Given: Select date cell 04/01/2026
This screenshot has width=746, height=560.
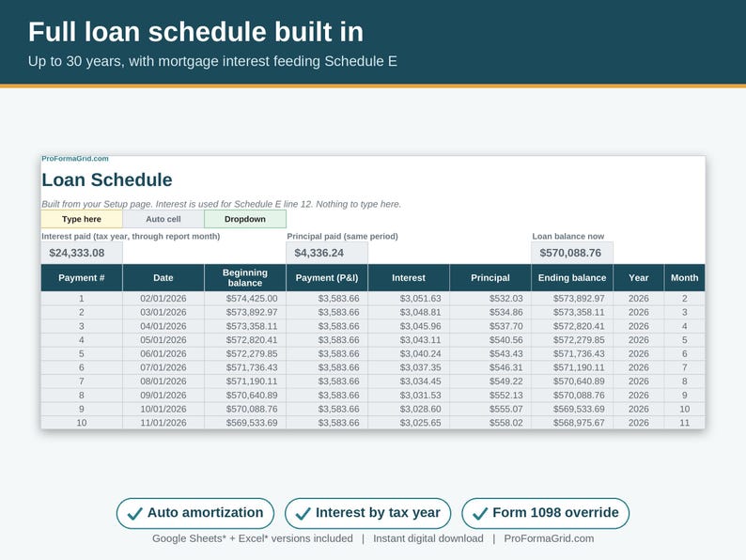Looking at the screenshot, I should pos(163,326).
